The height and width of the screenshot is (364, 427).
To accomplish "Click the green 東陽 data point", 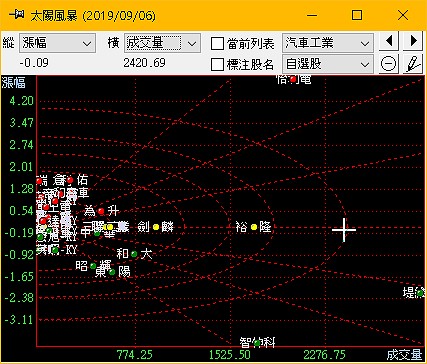I will pyautogui.click(x=112, y=272).
